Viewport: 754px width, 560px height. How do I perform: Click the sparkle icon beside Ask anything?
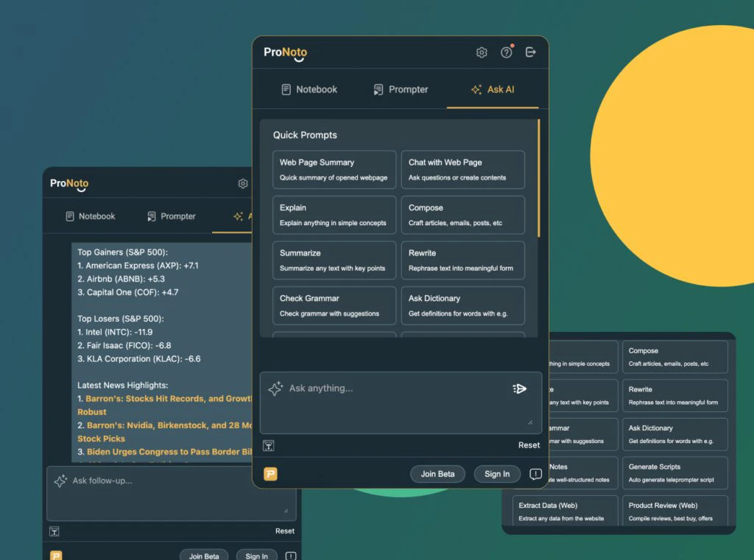(x=275, y=389)
